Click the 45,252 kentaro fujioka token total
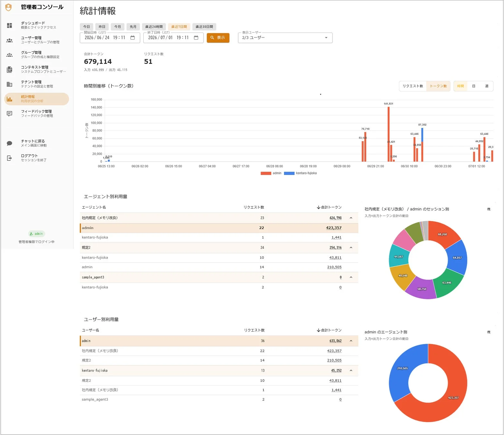Screen dimensions: 504x435 click(336, 371)
